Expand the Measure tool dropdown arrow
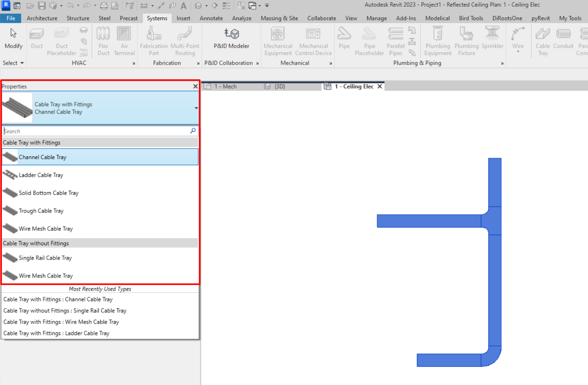This screenshot has height=385, width=588. click(152, 6)
